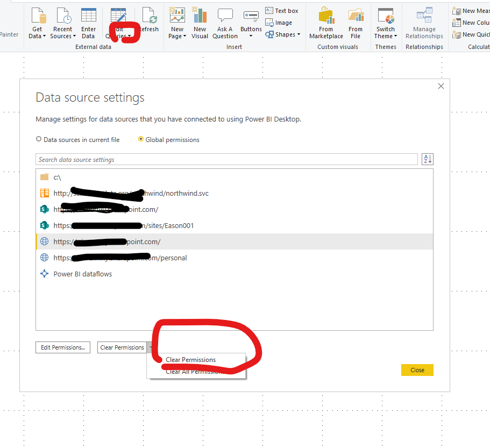Toggle sort order A-Z icon

(428, 159)
